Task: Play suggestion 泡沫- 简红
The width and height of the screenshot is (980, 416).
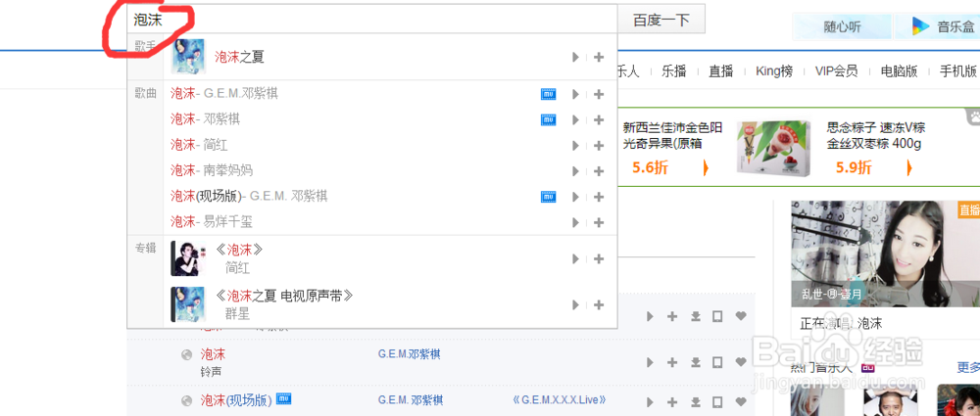Action: [x=575, y=146]
